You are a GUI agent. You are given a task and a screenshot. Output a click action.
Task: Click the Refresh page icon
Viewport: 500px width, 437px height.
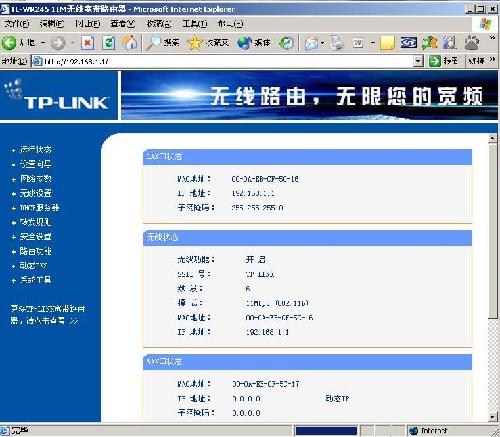pos(109,43)
